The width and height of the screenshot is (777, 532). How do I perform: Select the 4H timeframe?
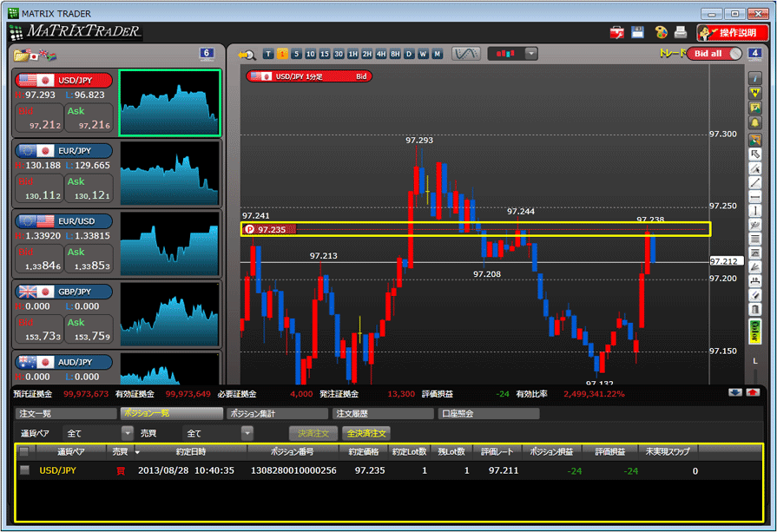[x=381, y=54]
